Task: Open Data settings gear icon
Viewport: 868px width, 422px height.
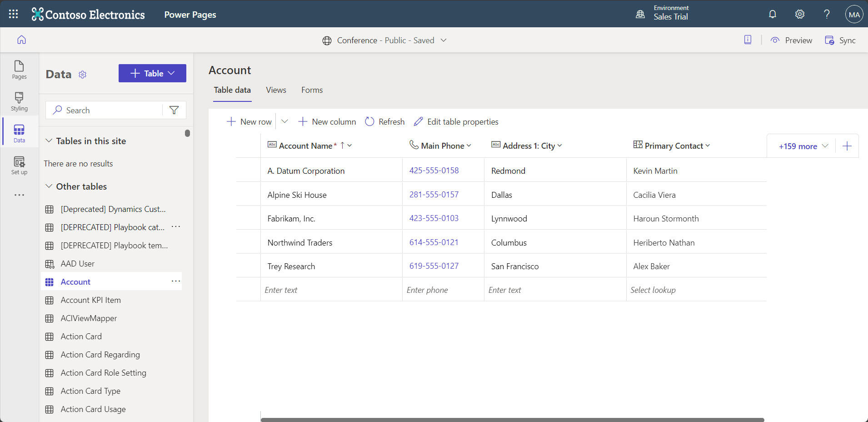Action: [x=82, y=75]
